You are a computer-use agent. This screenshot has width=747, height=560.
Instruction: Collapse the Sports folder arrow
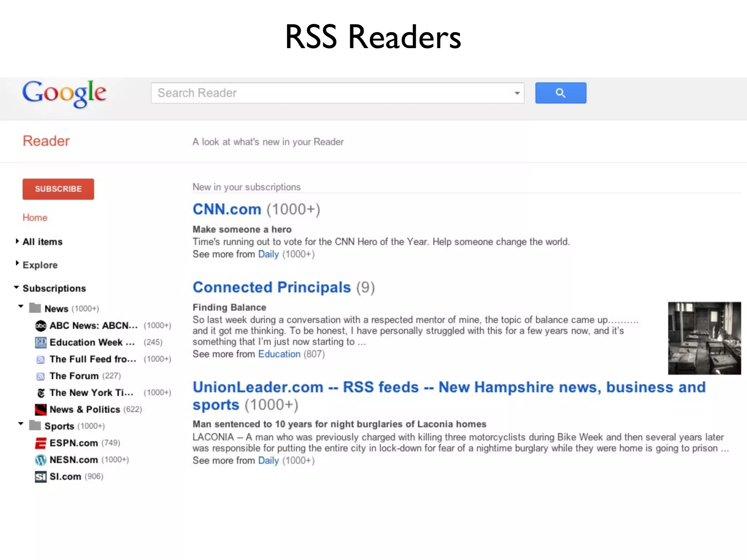[21, 424]
